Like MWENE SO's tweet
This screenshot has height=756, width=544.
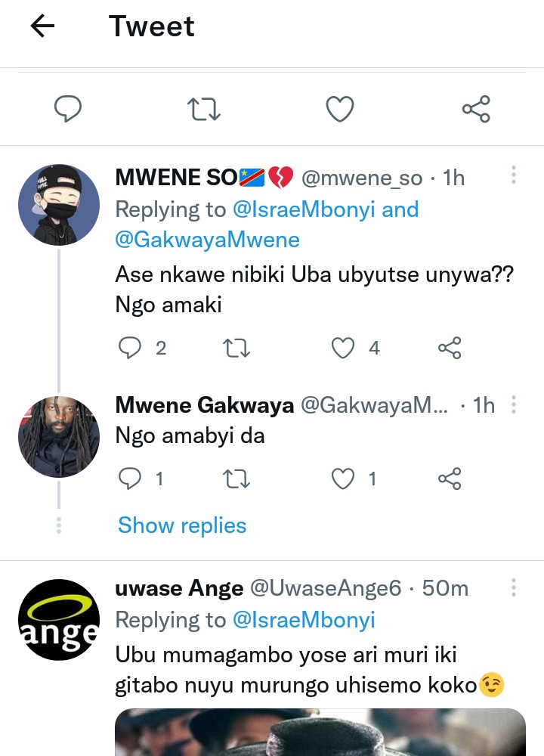point(344,348)
